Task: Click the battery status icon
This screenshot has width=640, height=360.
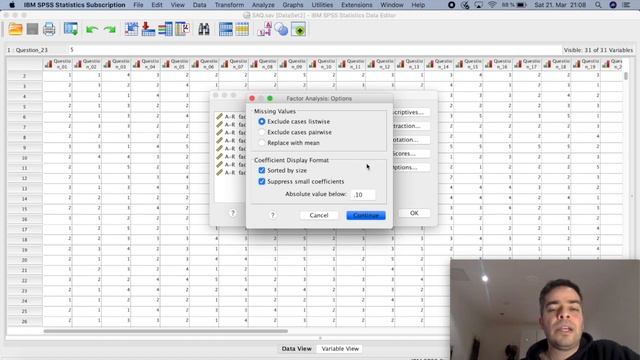Action: tap(521, 5)
